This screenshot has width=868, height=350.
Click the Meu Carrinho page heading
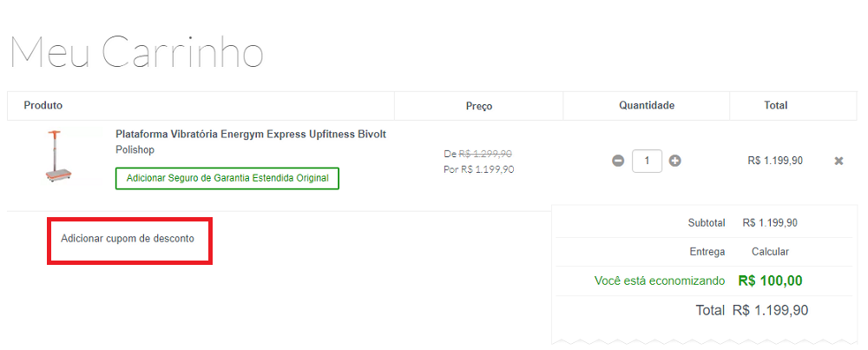click(136, 52)
